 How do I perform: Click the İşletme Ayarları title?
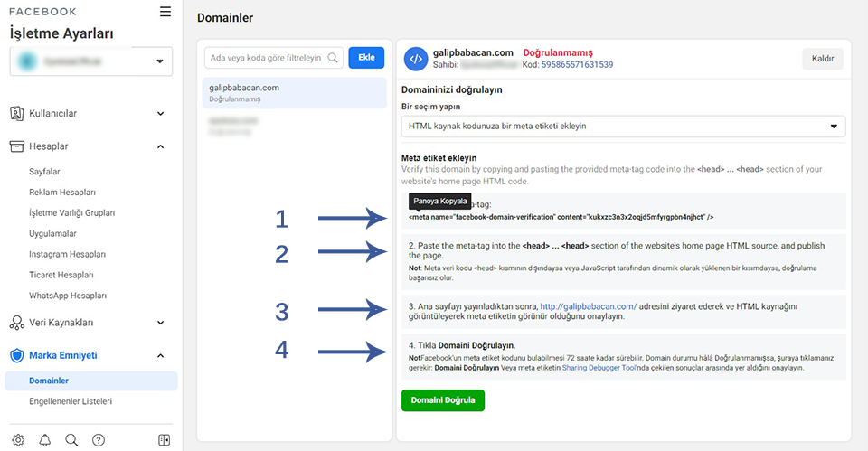pos(61,33)
